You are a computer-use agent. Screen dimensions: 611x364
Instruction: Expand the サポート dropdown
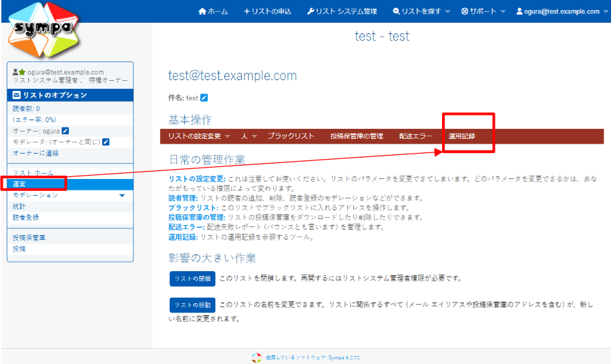[x=483, y=11]
